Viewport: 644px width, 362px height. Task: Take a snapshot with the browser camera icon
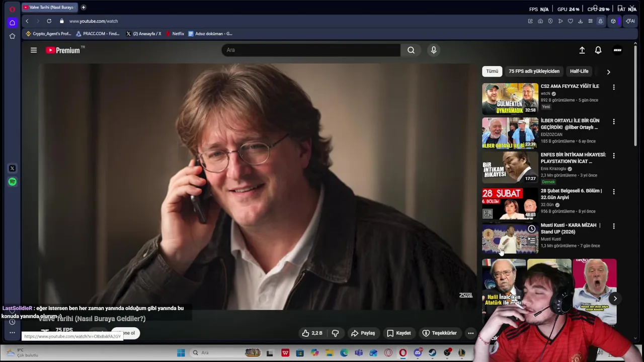540,21
